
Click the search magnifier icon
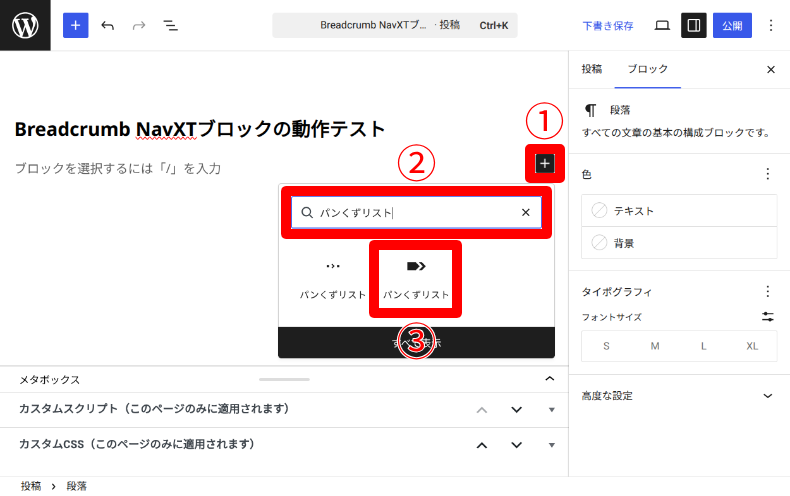[x=307, y=213]
